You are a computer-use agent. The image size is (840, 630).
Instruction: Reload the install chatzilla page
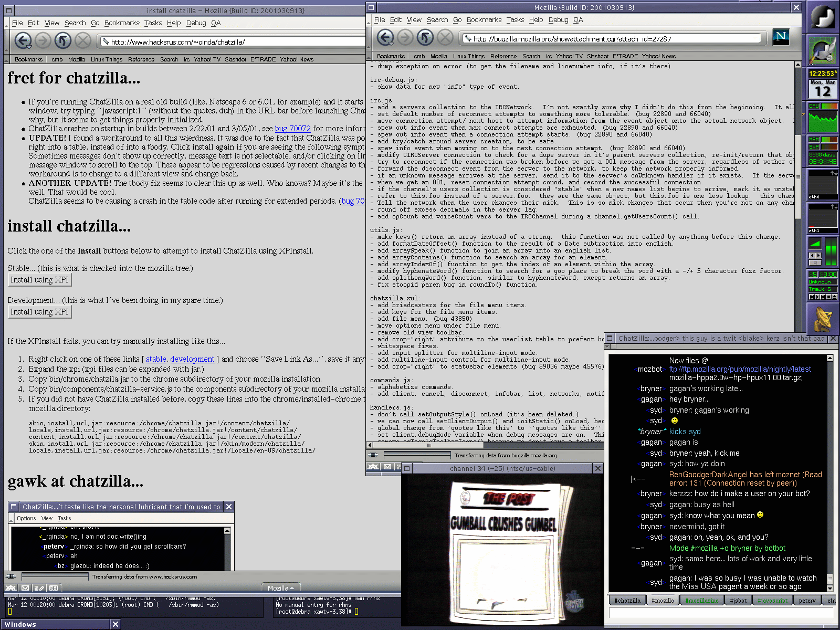click(63, 40)
